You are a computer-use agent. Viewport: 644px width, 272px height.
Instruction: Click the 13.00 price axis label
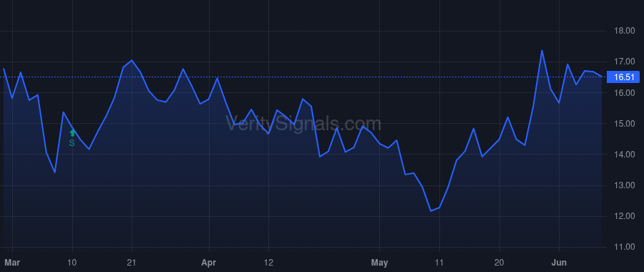point(623,185)
